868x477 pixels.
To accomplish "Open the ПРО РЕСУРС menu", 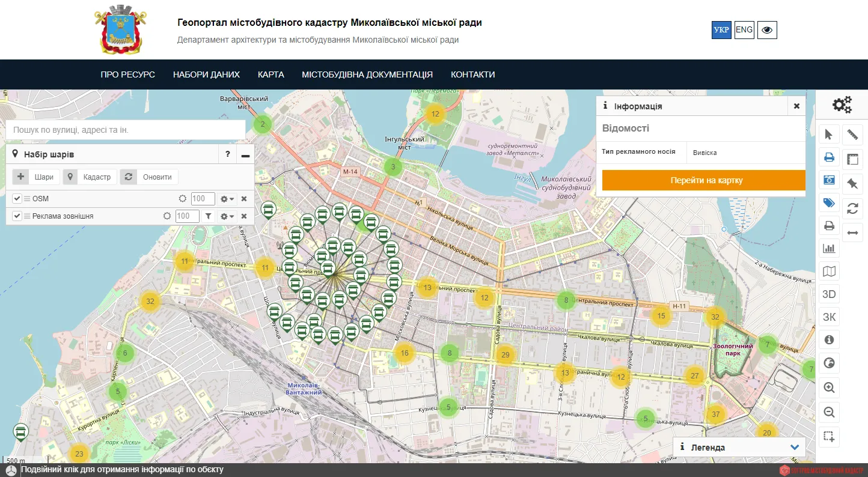I will coord(128,74).
